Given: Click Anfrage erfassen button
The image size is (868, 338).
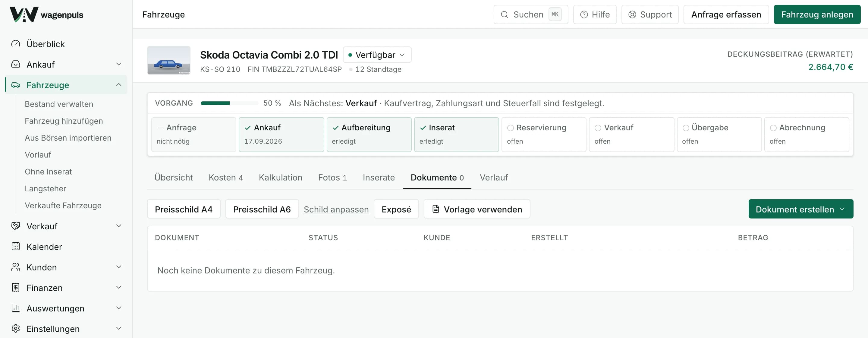Looking at the screenshot, I should coord(726,14).
